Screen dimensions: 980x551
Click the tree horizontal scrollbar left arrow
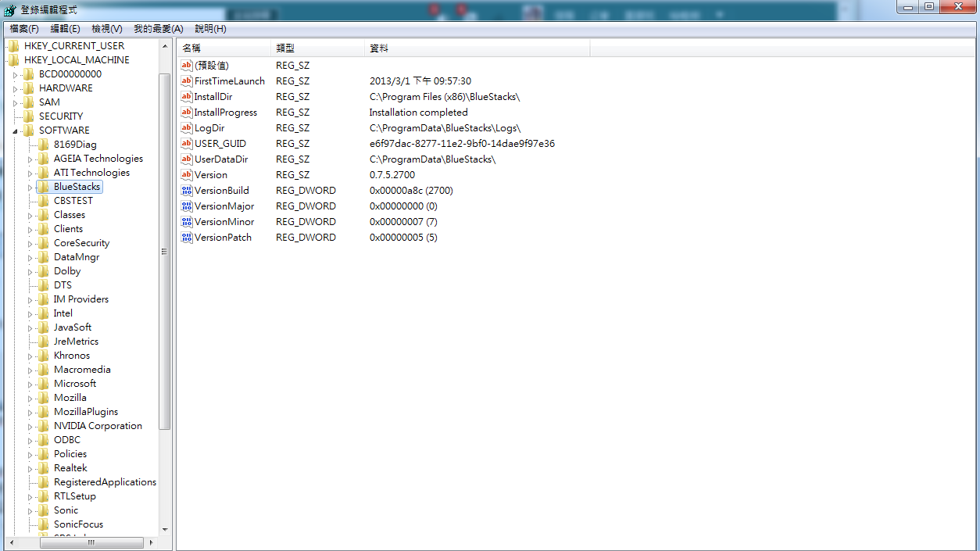pos(12,542)
